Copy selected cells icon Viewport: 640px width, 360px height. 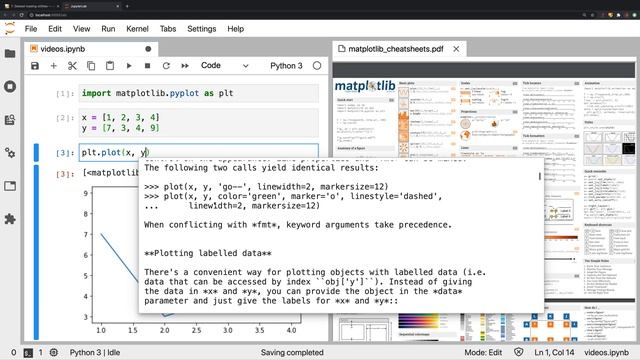[x=91, y=66]
